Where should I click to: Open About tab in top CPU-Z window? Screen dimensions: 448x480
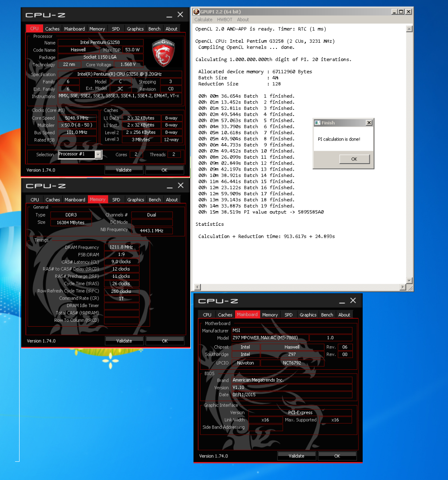pos(172,29)
